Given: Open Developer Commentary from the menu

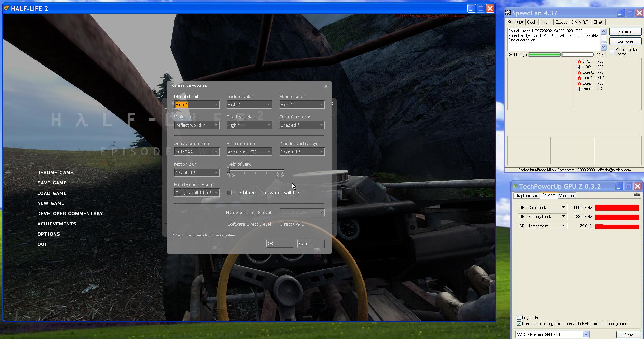Looking at the screenshot, I should 70,214.
